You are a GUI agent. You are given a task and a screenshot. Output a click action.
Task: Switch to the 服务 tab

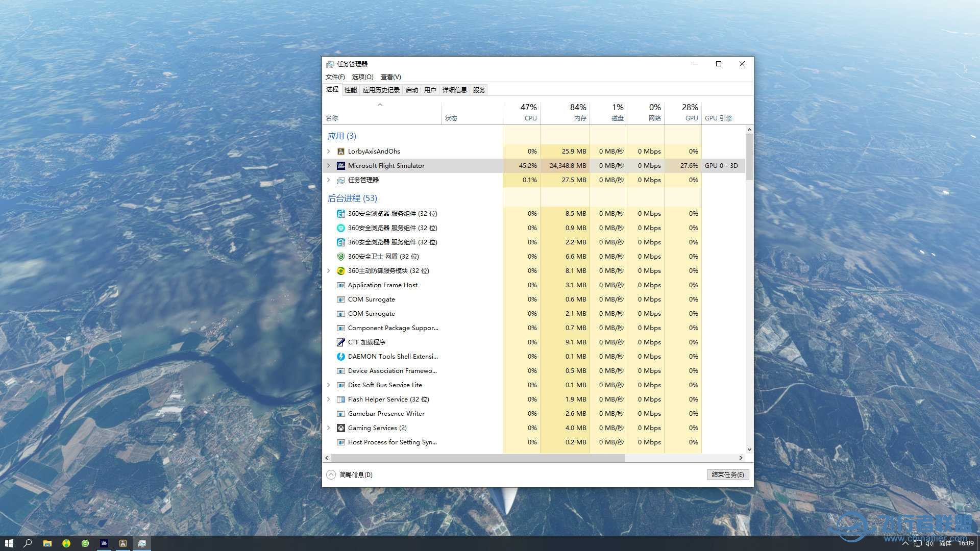[479, 90]
